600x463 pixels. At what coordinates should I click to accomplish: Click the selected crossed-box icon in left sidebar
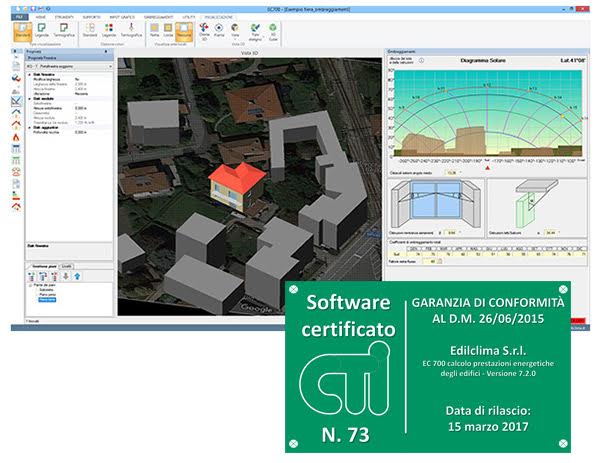click(x=16, y=101)
